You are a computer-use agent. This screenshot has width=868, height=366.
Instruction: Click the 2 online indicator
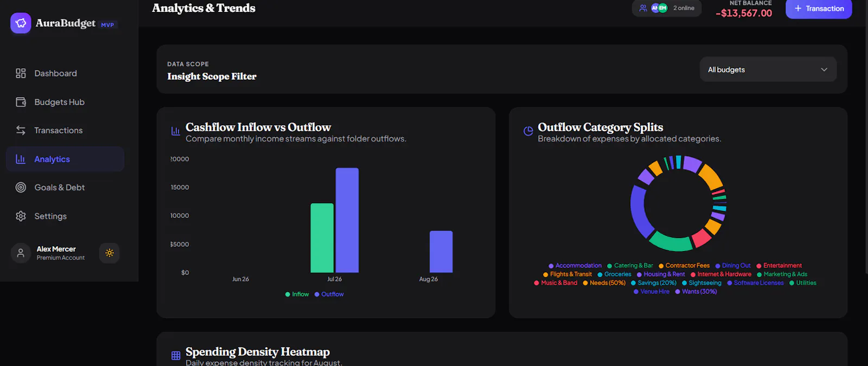coord(667,8)
